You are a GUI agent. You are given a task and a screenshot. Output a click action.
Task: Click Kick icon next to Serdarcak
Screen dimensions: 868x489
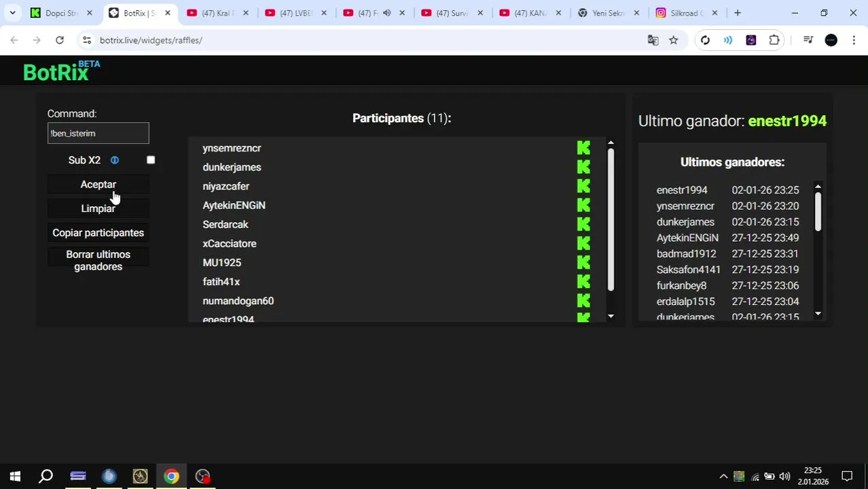point(583,224)
